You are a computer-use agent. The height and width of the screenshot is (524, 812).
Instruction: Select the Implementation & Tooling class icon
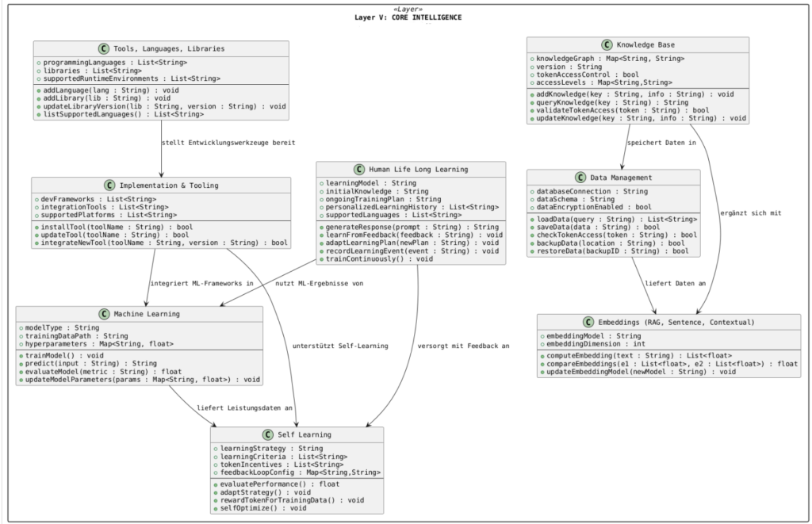coord(109,185)
